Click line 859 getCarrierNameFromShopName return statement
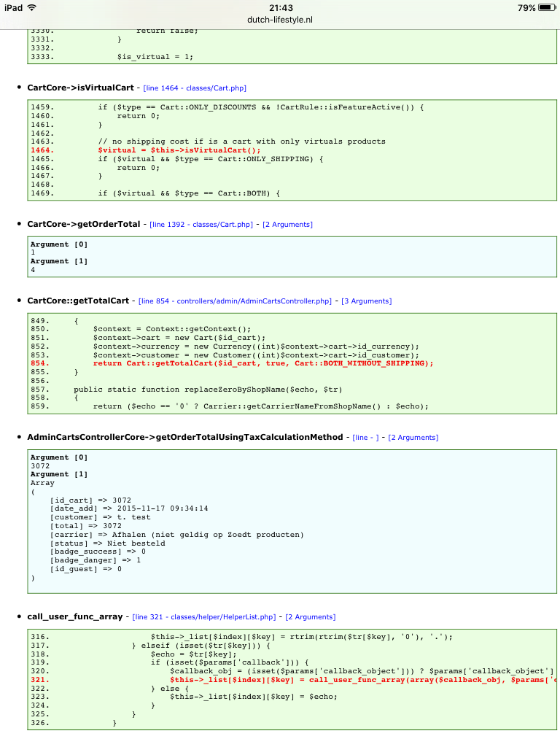The height and width of the screenshot is (747, 560). pos(261,406)
